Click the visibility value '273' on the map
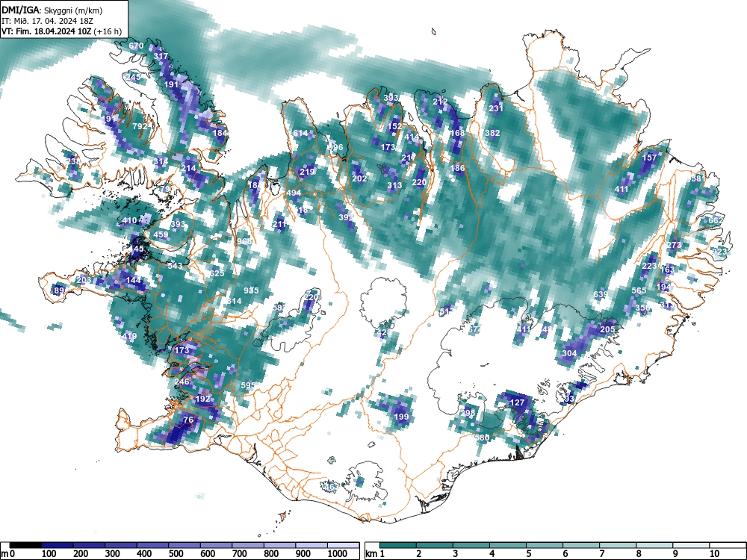 tap(674, 245)
